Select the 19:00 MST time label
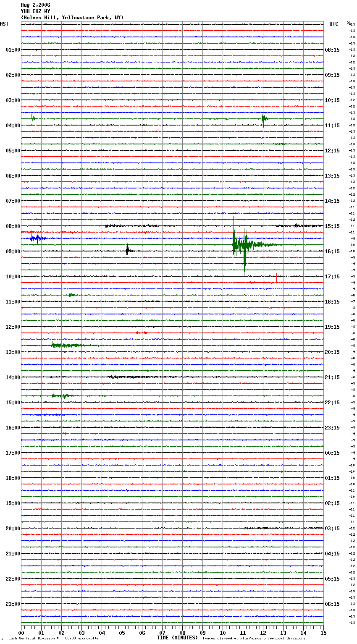 (x=13, y=503)
